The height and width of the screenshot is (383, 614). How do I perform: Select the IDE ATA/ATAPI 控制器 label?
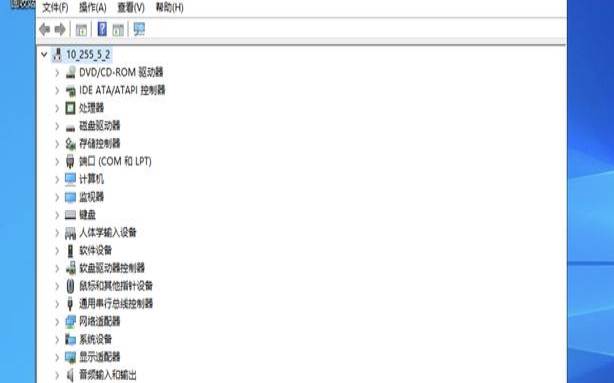click(122, 90)
